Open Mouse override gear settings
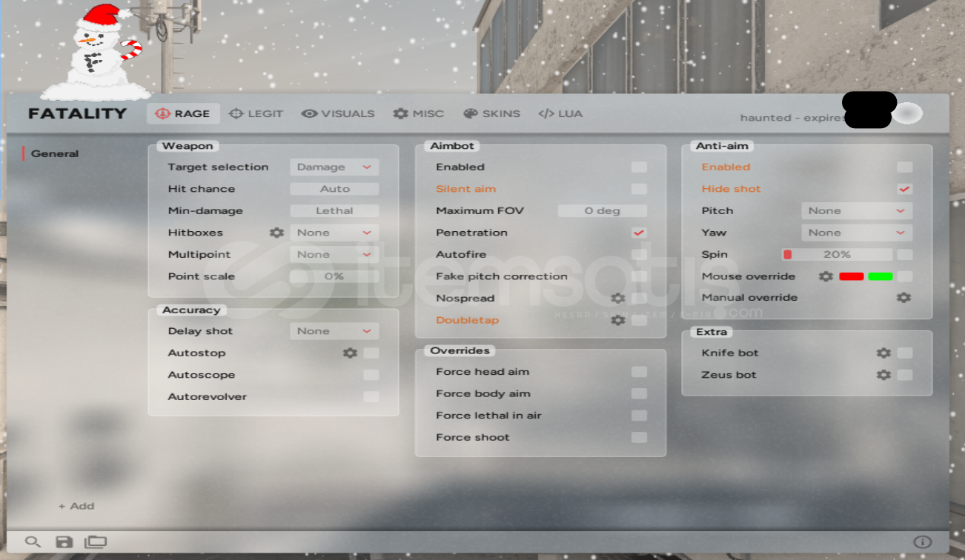Screen dimensions: 965x560 point(826,276)
